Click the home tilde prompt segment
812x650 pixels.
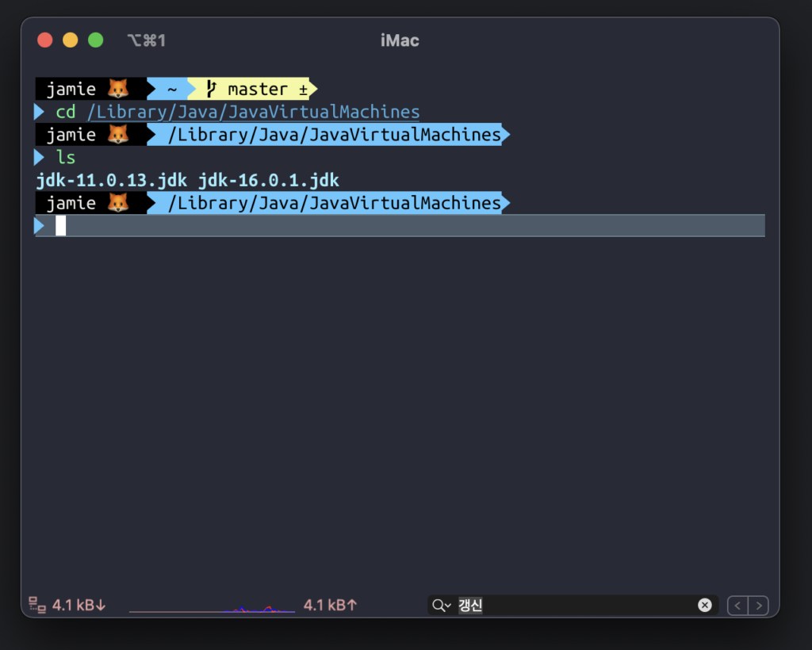coord(172,89)
